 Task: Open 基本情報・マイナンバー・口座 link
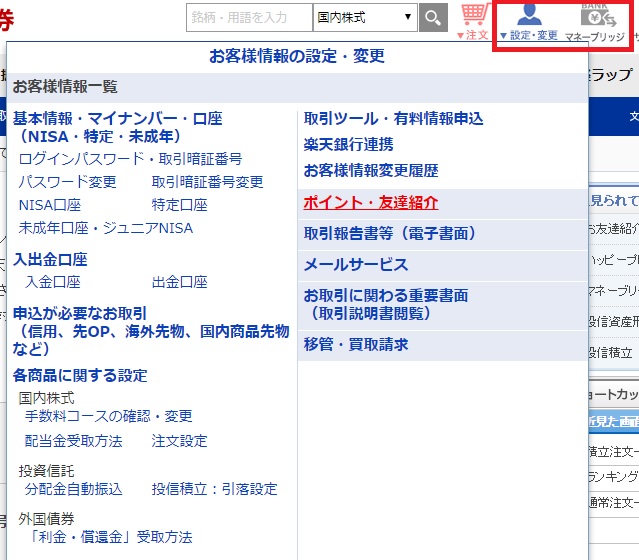117,128
